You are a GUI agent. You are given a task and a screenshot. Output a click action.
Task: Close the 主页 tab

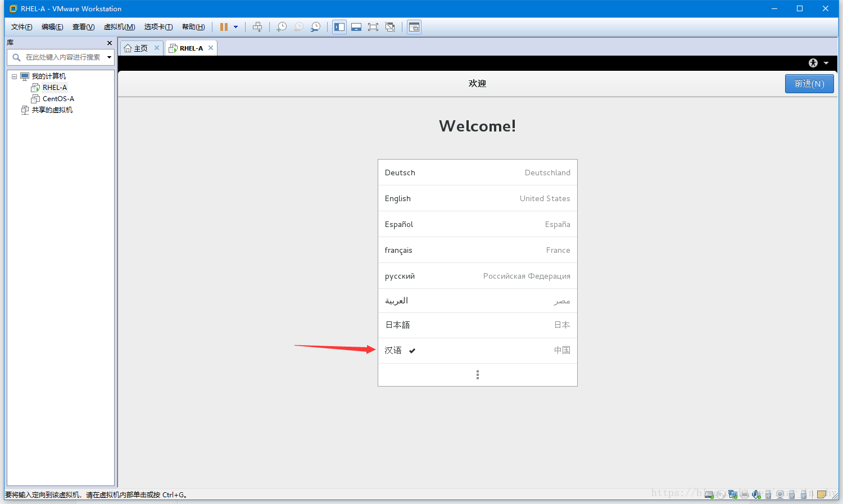tap(157, 48)
